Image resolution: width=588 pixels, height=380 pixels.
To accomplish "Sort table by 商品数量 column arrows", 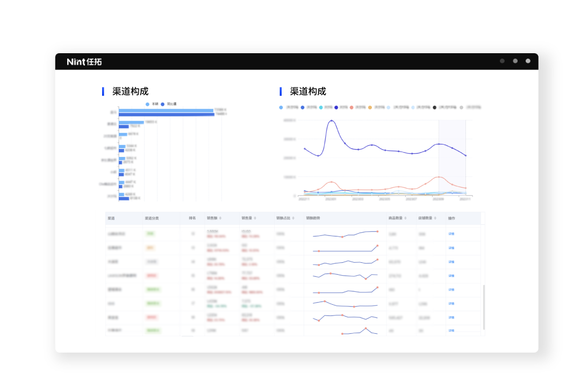I will coord(405,218).
